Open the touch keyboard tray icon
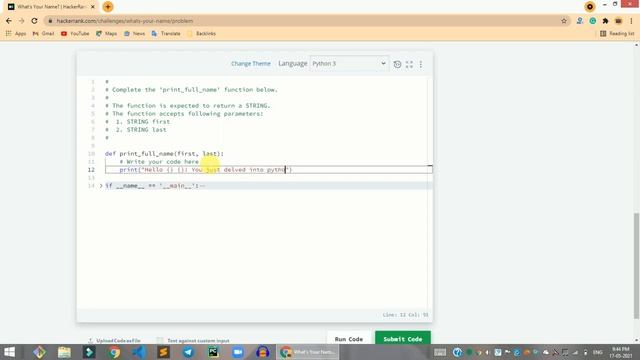640x360 pixels. [440, 352]
